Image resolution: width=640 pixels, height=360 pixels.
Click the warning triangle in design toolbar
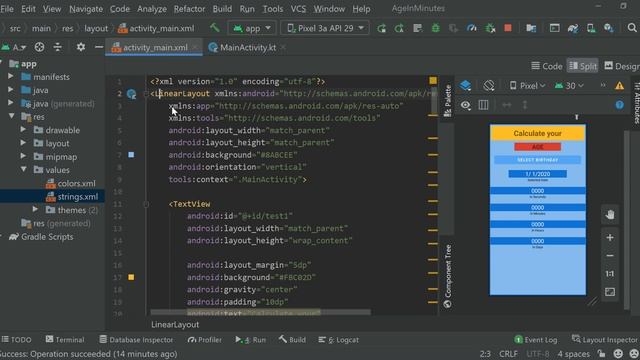click(619, 86)
